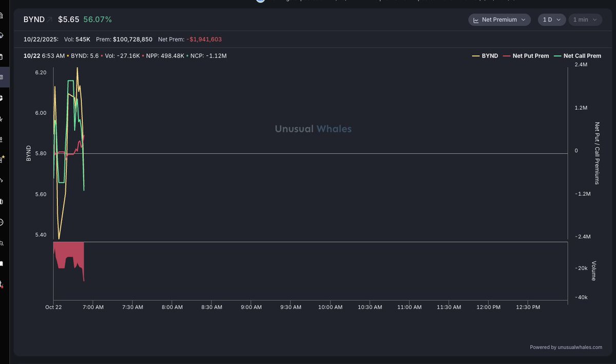Open the 1 min interval dropdown
616x364 pixels.
pyautogui.click(x=585, y=20)
